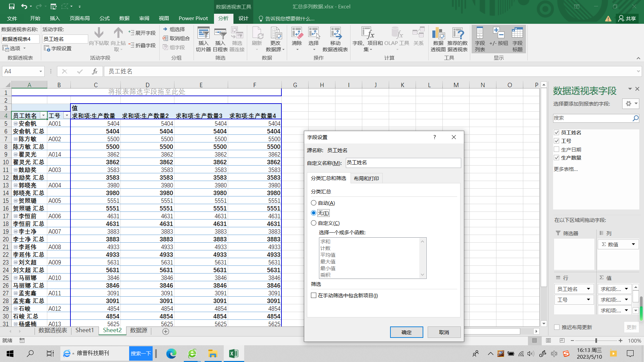Viewport: 644px width, 362px height.
Task: Select the 自定义(C) radio button
Action: (x=314, y=223)
